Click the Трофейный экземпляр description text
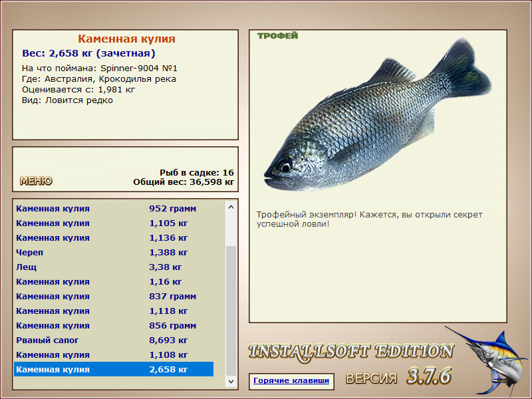The width and height of the screenshot is (532, 399). click(370, 219)
